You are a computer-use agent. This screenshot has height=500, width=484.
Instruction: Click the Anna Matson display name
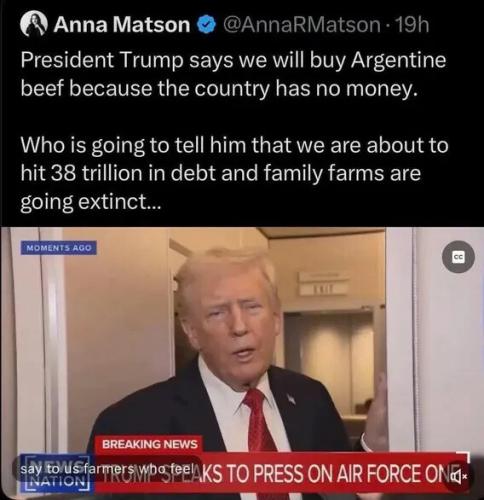click(122, 24)
